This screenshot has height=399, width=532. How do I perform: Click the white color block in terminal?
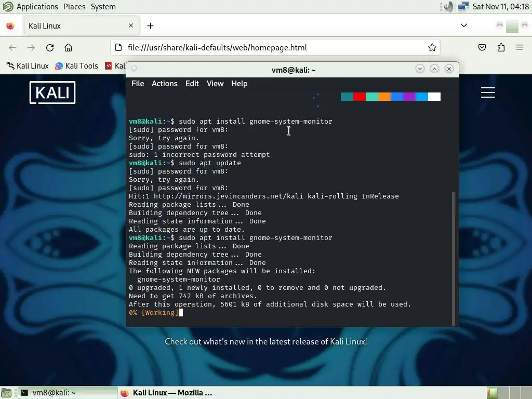click(x=434, y=97)
